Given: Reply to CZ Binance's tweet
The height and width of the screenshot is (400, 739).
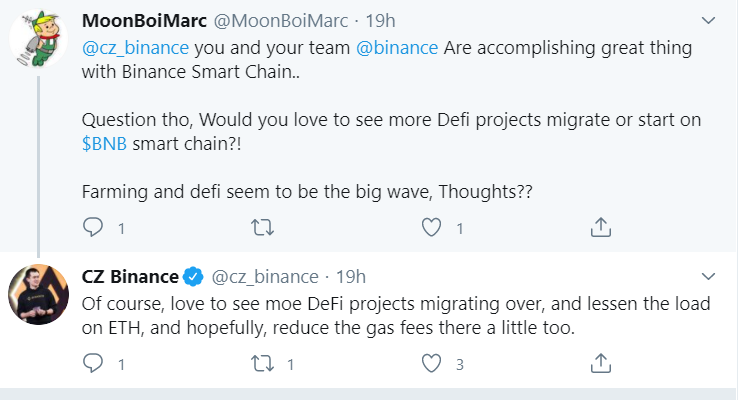Looking at the screenshot, I should tap(93, 364).
